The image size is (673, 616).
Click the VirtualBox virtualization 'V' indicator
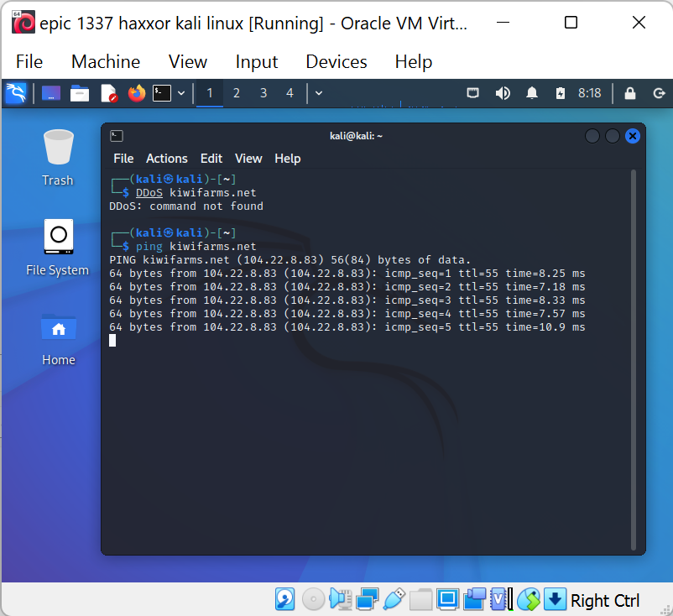pyautogui.click(x=501, y=599)
